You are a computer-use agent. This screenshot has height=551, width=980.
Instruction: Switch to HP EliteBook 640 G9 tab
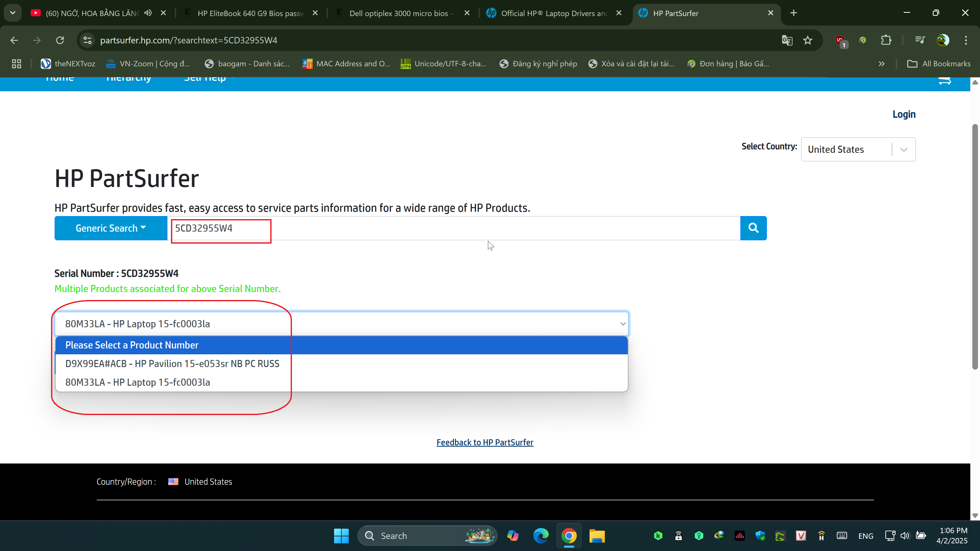click(x=250, y=13)
